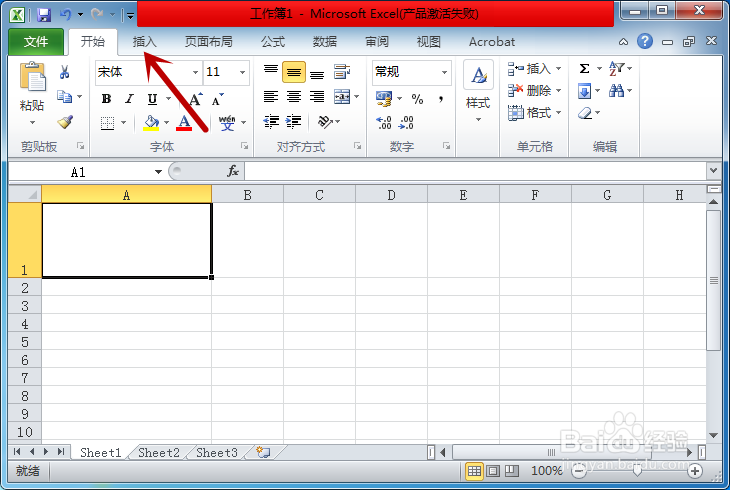Click the Accounting Number Format icon
Viewport: 730px width, 490px height.
pos(384,98)
